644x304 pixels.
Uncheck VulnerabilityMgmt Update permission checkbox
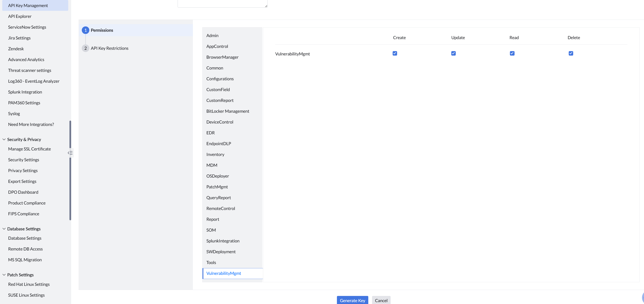coord(453,53)
